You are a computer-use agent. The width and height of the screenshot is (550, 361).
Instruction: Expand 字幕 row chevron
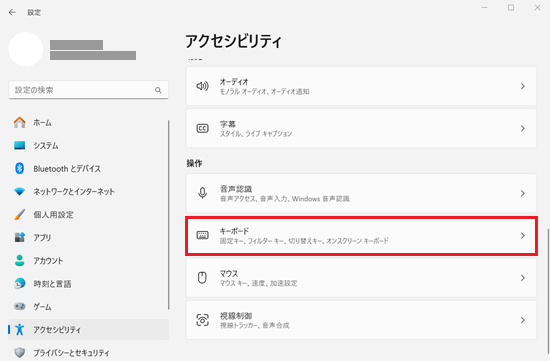point(523,128)
